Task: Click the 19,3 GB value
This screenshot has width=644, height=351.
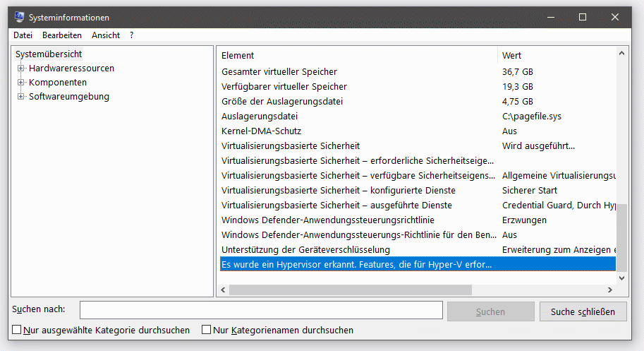Action: click(518, 87)
